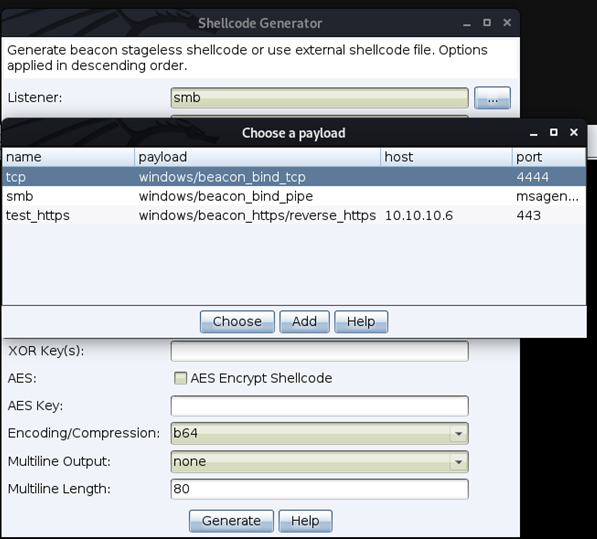Sort listeners by port column header

(549, 157)
